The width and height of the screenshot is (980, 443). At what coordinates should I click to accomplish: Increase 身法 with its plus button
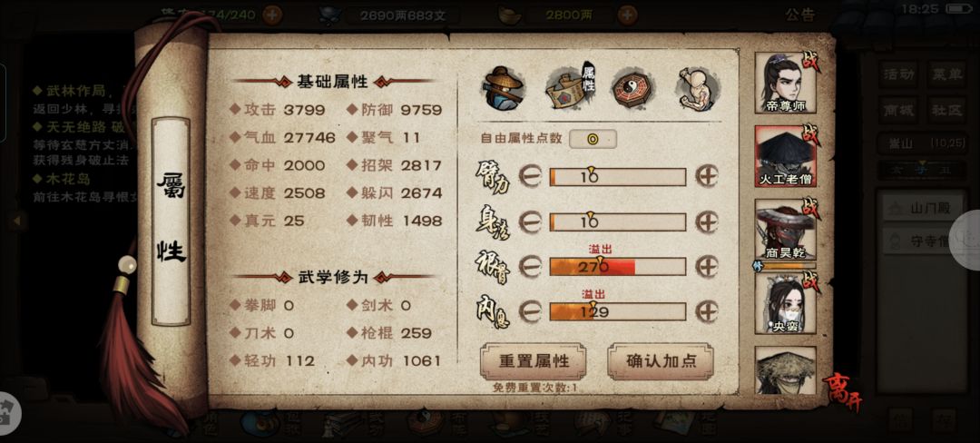tap(707, 221)
